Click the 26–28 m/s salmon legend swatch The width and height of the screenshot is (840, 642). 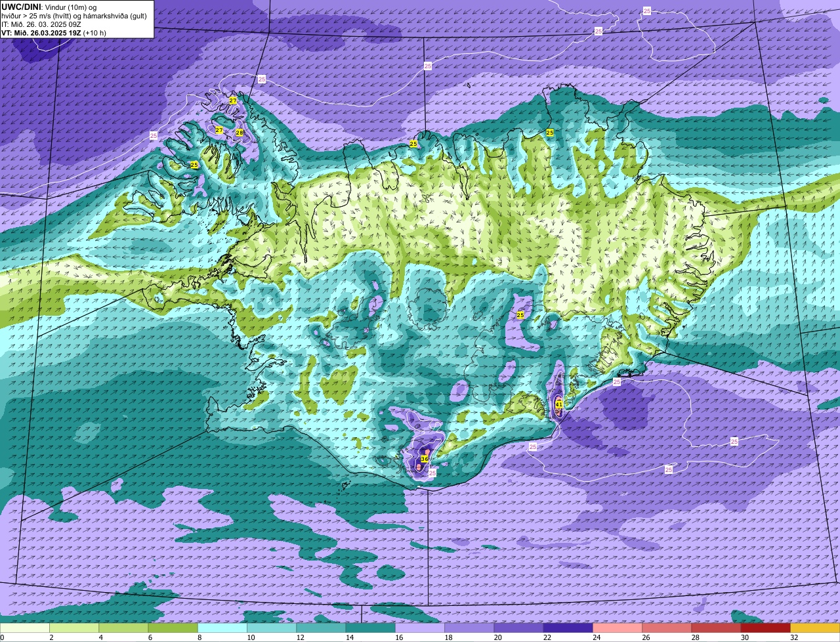(x=667, y=628)
